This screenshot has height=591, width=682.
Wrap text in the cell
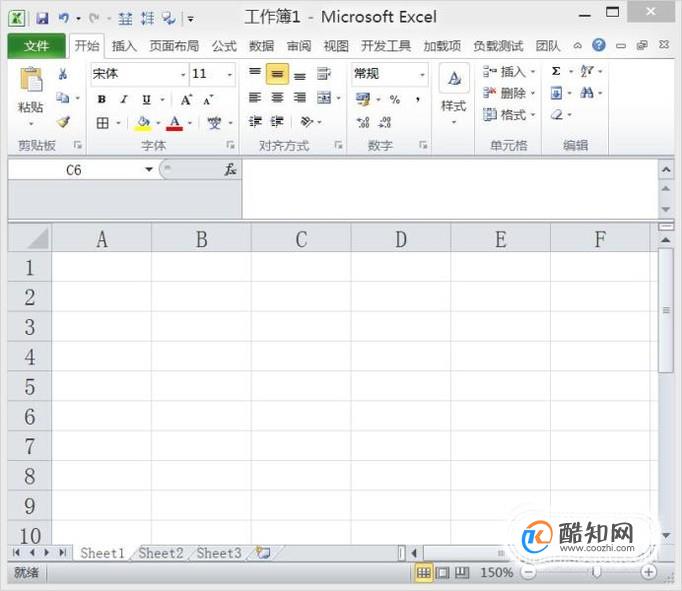click(x=324, y=73)
